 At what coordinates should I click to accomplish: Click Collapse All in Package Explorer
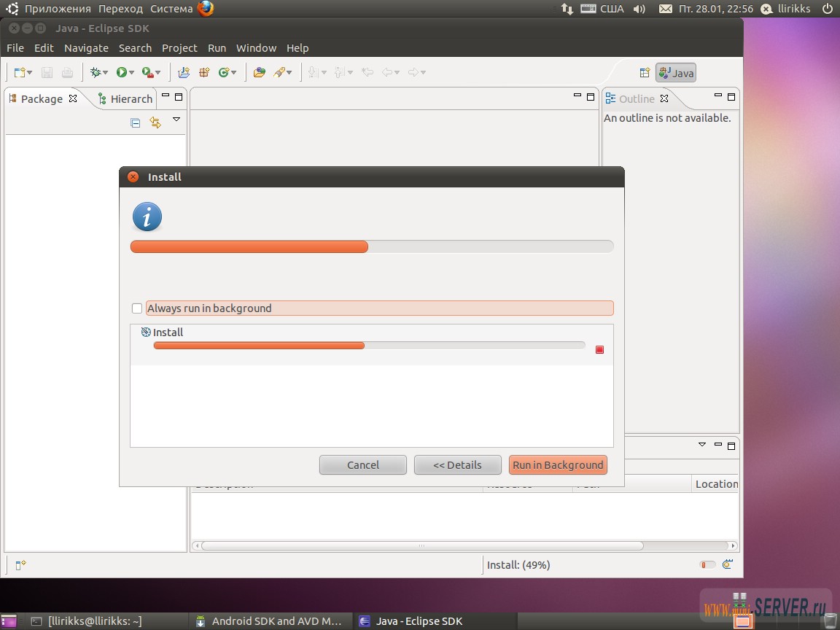[136, 123]
